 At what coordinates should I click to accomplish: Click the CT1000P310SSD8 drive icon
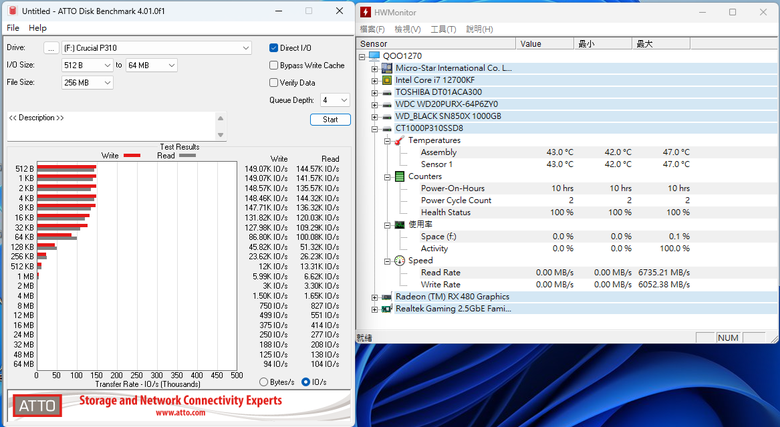coord(387,128)
